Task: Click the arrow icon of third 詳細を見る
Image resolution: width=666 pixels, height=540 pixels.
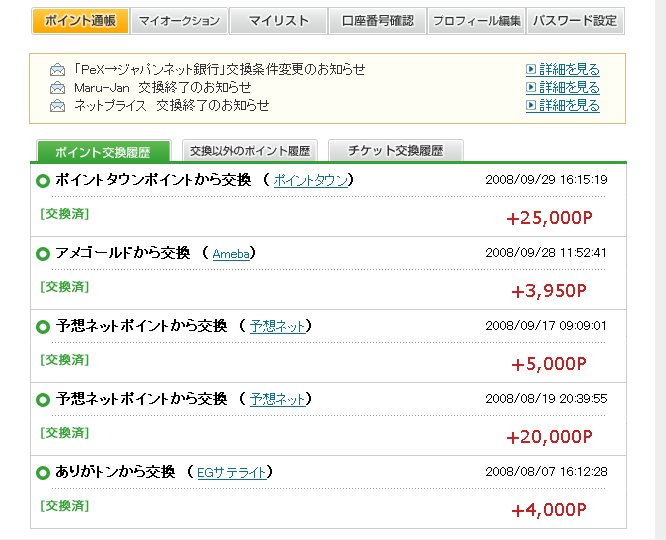Action: coord(531,105)
